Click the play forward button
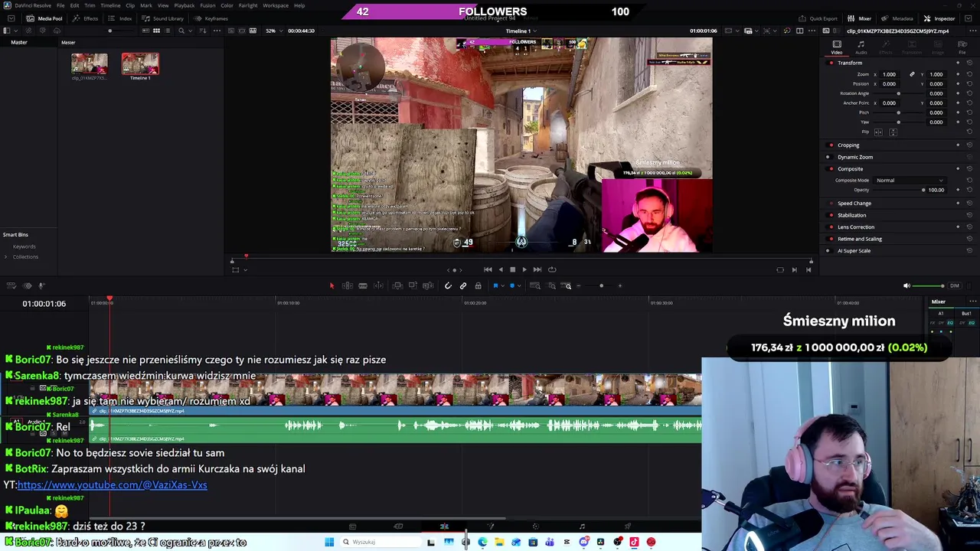This screenshot has width=980, height=551. pos(524,269)
